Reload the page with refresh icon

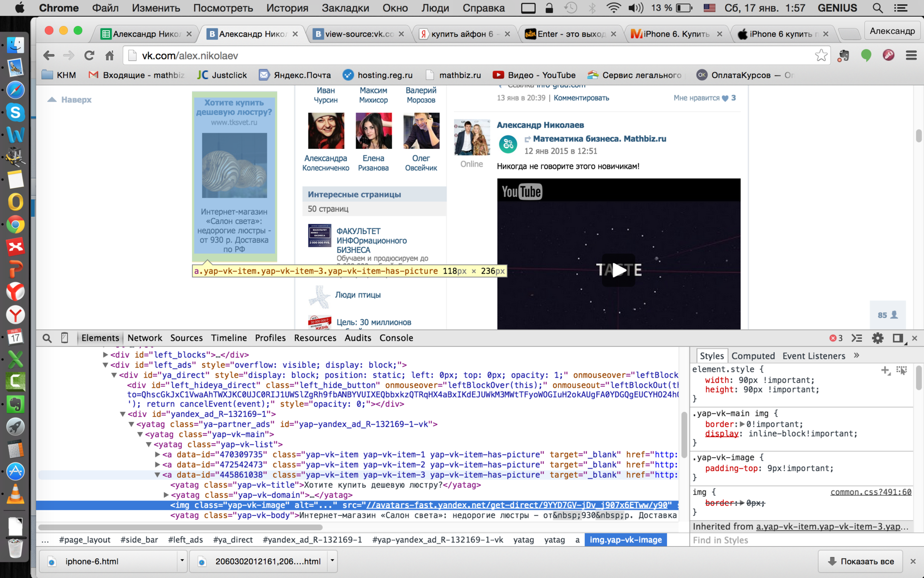point(89,55)
